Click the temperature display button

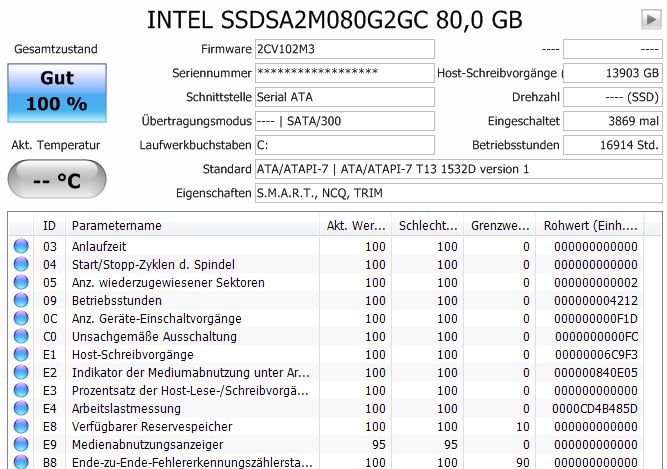click(x=56, y=180)
